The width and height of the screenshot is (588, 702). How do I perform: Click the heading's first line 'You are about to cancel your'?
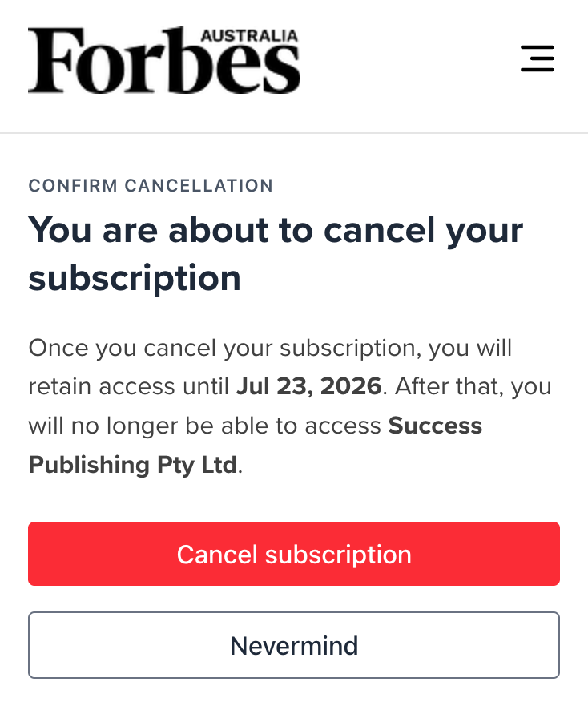click(x=276, y=231)
